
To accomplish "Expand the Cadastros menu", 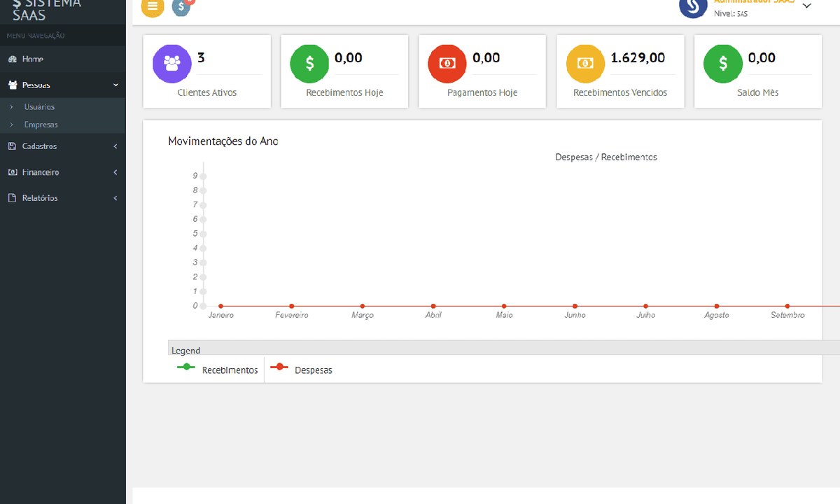I will coord(63,146).
